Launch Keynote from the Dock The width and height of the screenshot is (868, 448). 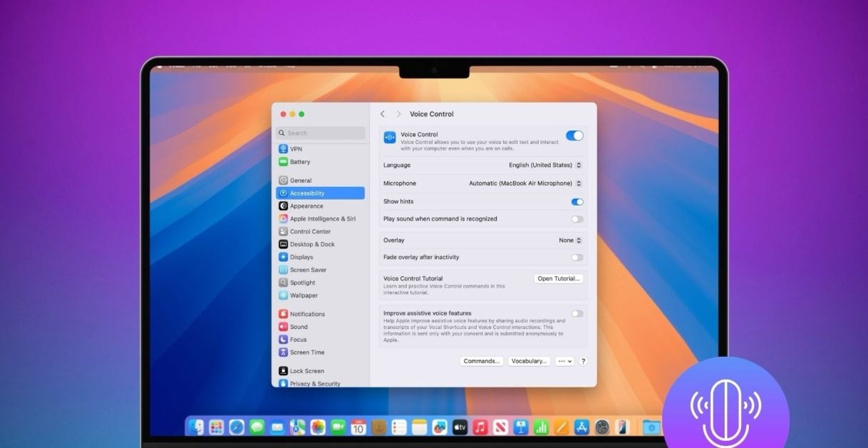click(x=521, y=427)
